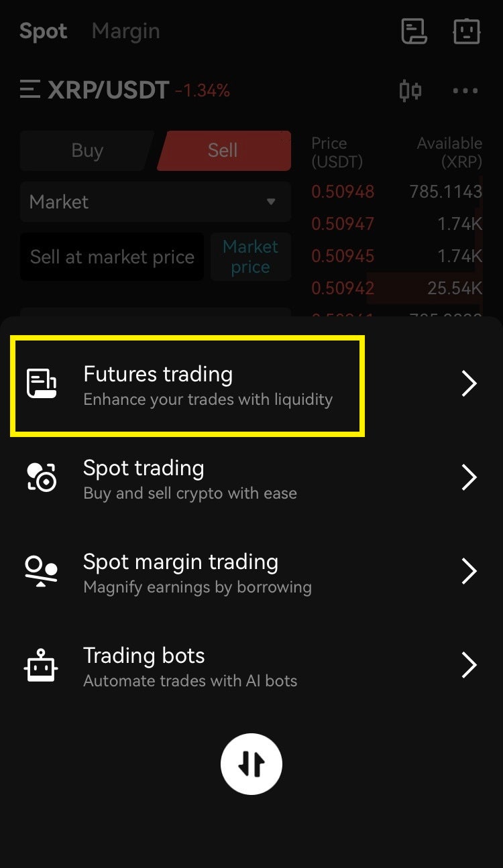Choose Spot margin trading option
Screen dimensions: 503x868
(x=251, y=571)
